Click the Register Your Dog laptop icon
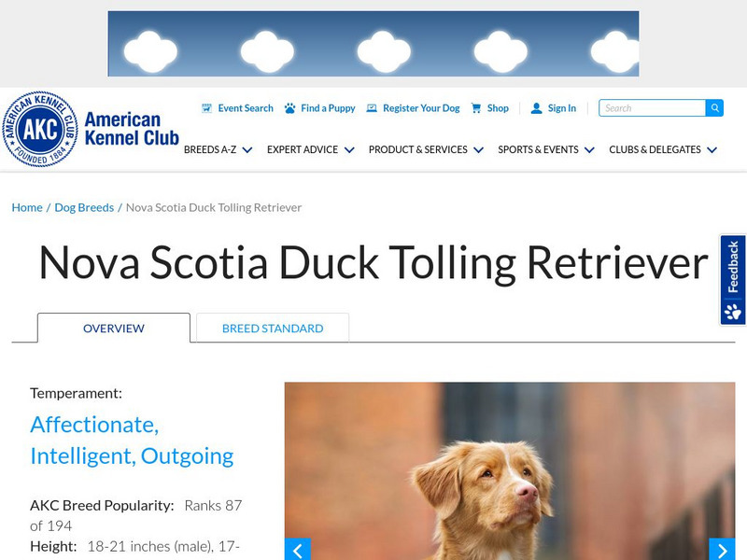Viewport: 747px width, 560px height. 372,108
